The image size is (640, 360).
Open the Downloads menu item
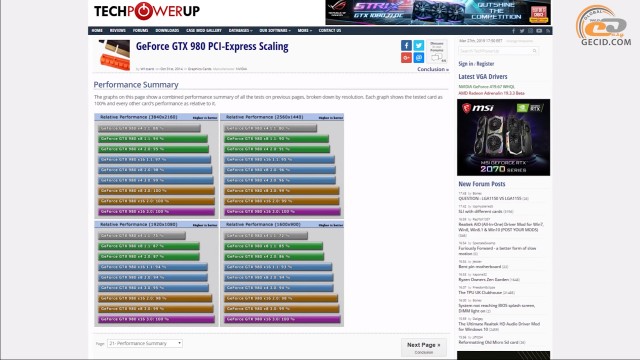click(167, 31)
